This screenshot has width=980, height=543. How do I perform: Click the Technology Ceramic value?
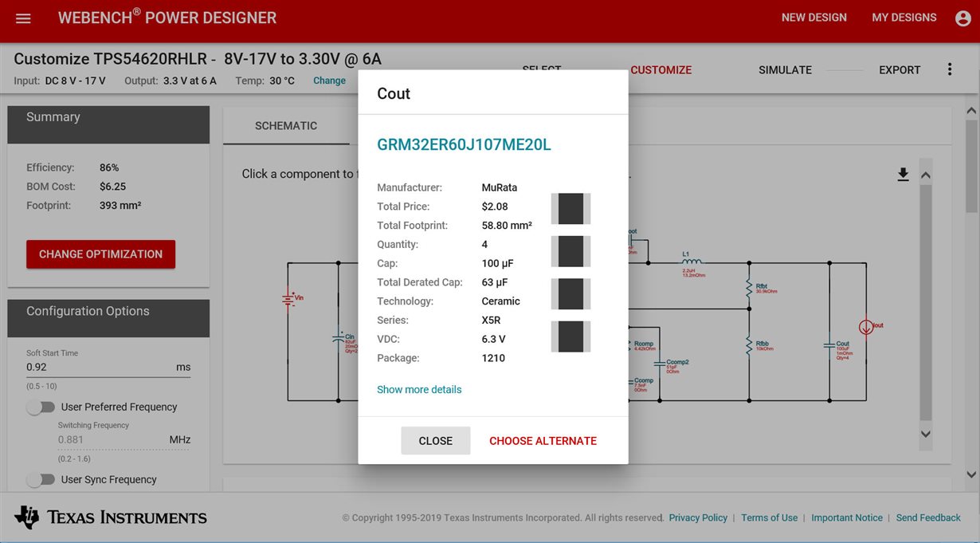point(501,301)
